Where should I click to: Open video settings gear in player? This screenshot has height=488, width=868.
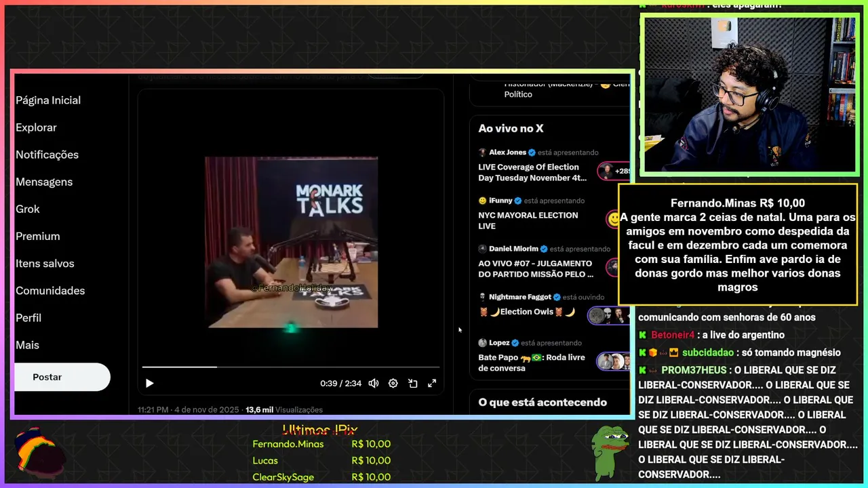point(393,383)
